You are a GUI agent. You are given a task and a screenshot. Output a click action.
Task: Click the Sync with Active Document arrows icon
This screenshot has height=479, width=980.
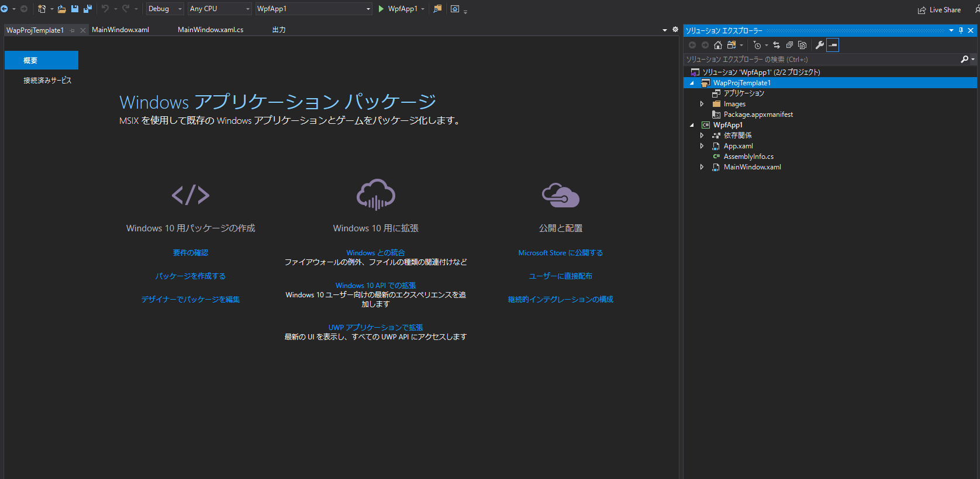click(777, 45)
